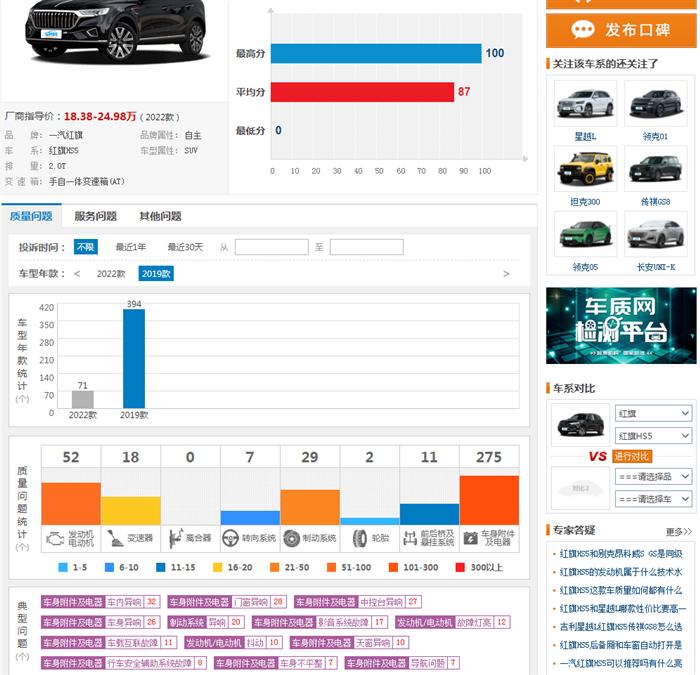Click the complaint start date 从 field
The width and height of the screenshot is (700, 675).
[x=271, y=247]
